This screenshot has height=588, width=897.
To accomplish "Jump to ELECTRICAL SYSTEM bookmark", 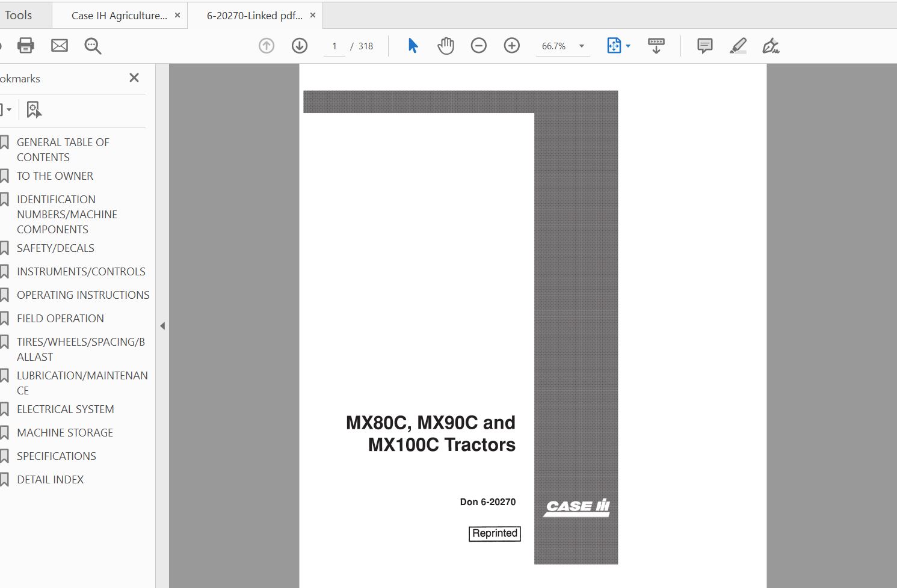I will 65,409.
